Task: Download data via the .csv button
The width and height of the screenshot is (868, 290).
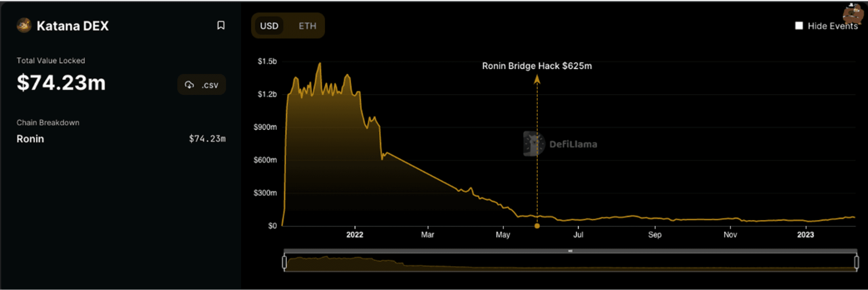Action: pyautogui.click(x=201, y=85)
